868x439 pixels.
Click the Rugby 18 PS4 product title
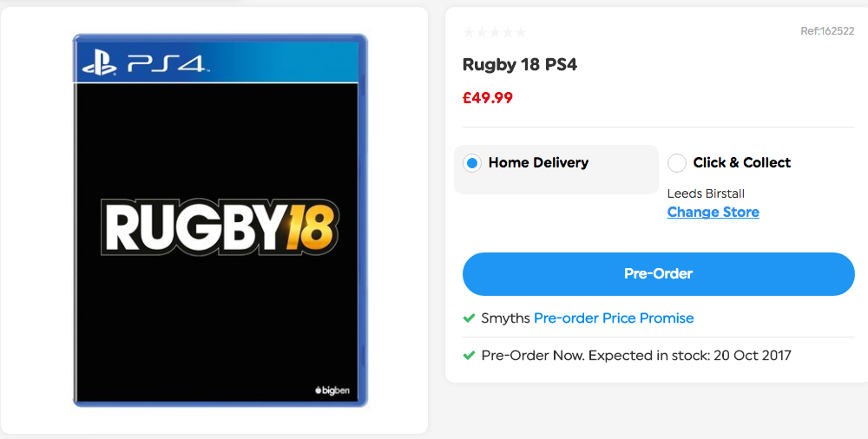click(x=520, y=65)
